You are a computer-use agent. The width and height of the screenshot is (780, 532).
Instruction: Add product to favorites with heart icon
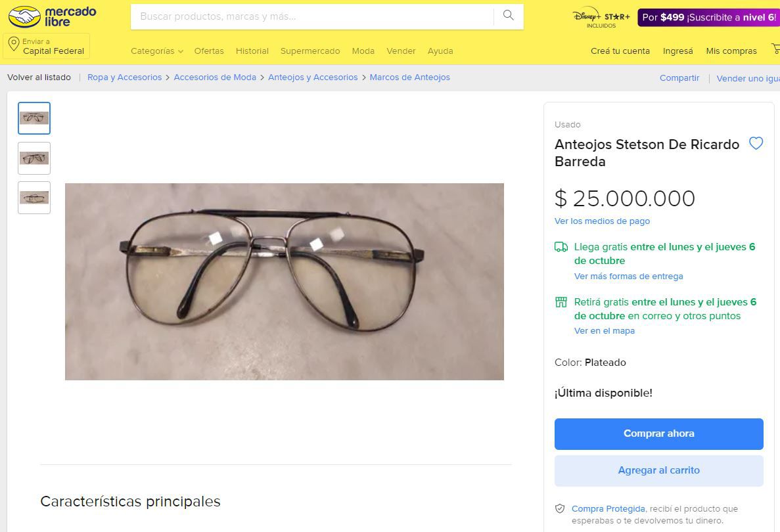(x=756, y=143)
